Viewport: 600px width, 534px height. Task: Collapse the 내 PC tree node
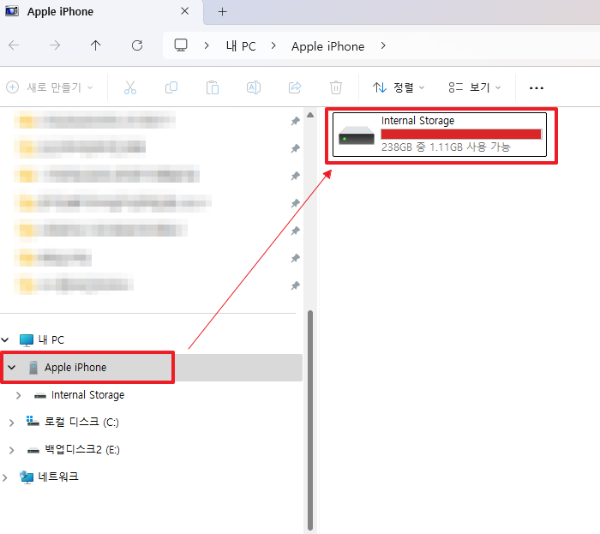coord(5,340)
